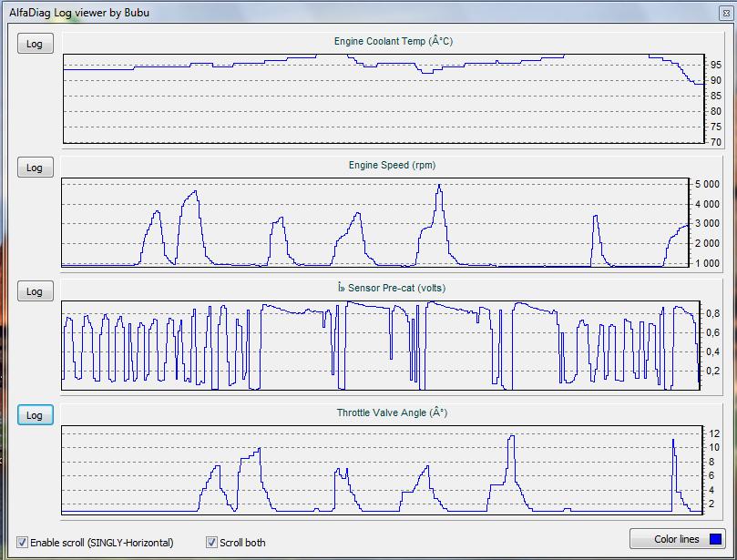Image resolution: width=737 pixels, height=560 pixels.
Task: Click the Color lines button
Action: (x=678, y=539)
